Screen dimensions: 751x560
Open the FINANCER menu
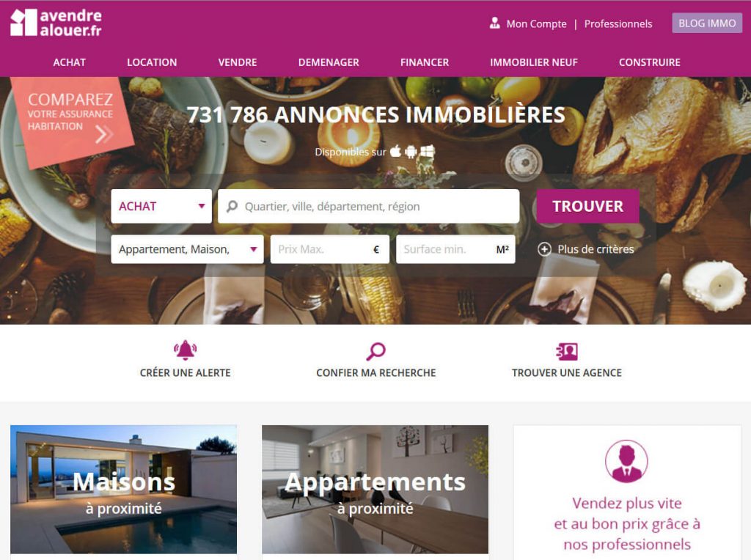pyautogui.click(x=425, y=62)
